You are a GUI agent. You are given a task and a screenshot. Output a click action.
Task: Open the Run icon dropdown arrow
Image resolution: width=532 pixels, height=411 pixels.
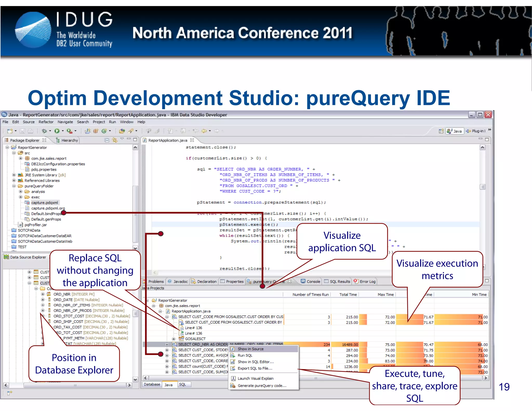pos(63,131)
